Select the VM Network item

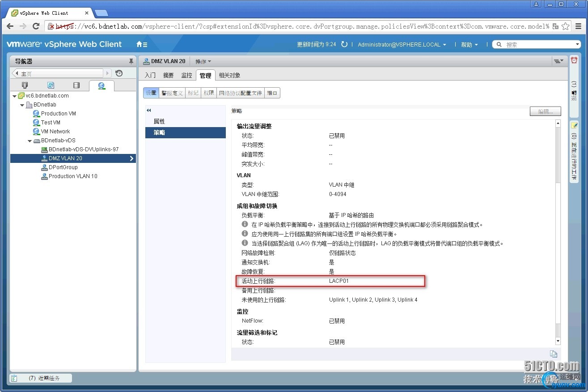[55, 132]
